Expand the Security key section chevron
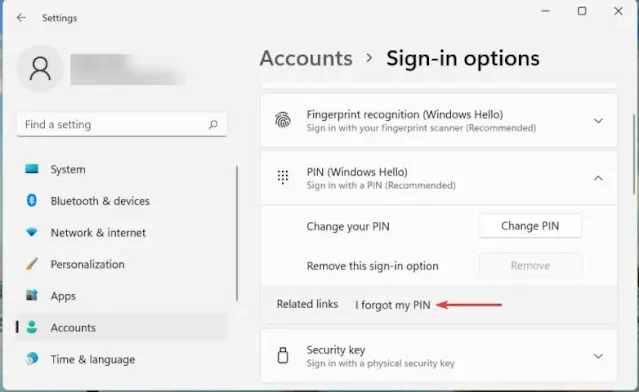This screenshot has width=639, height=392. pos(598,356)
